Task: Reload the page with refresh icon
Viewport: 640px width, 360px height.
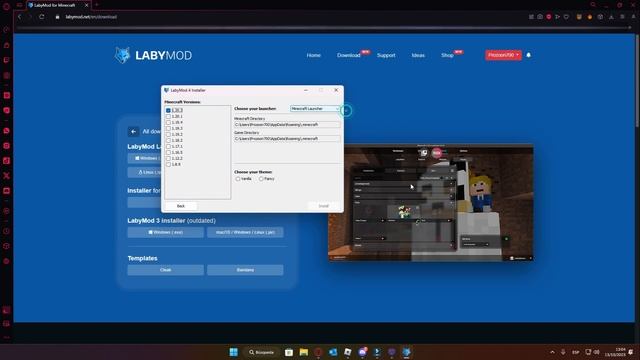Action: point(42,17)
